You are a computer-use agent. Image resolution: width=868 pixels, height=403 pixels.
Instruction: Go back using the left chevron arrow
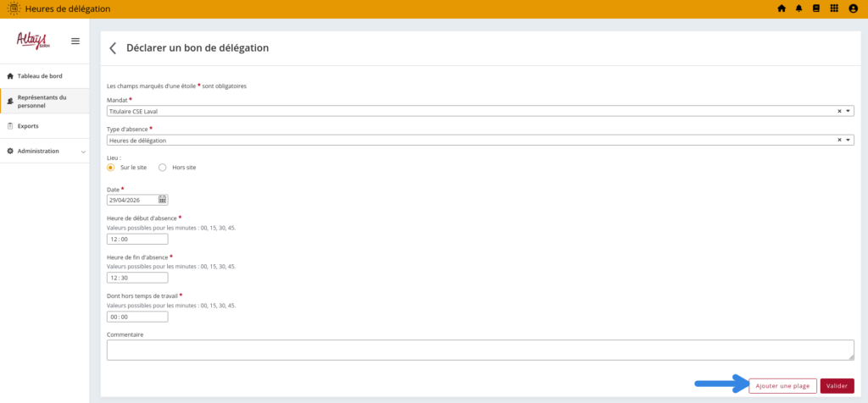pos(113,48)
